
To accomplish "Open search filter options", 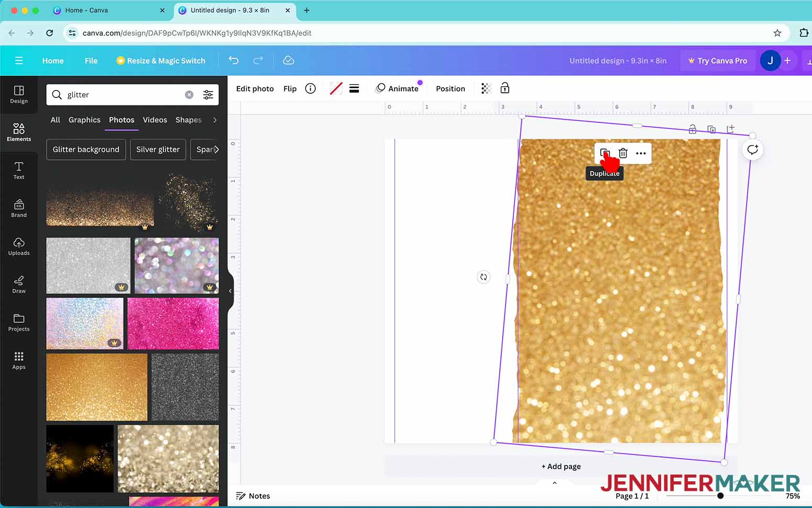I will coord(208,95).
